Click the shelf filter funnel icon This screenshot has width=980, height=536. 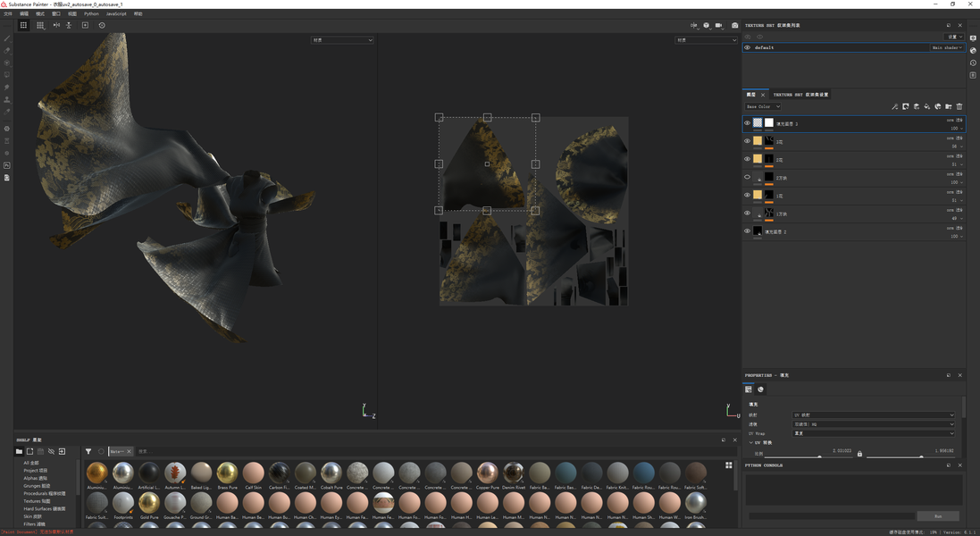click(88, 451)
